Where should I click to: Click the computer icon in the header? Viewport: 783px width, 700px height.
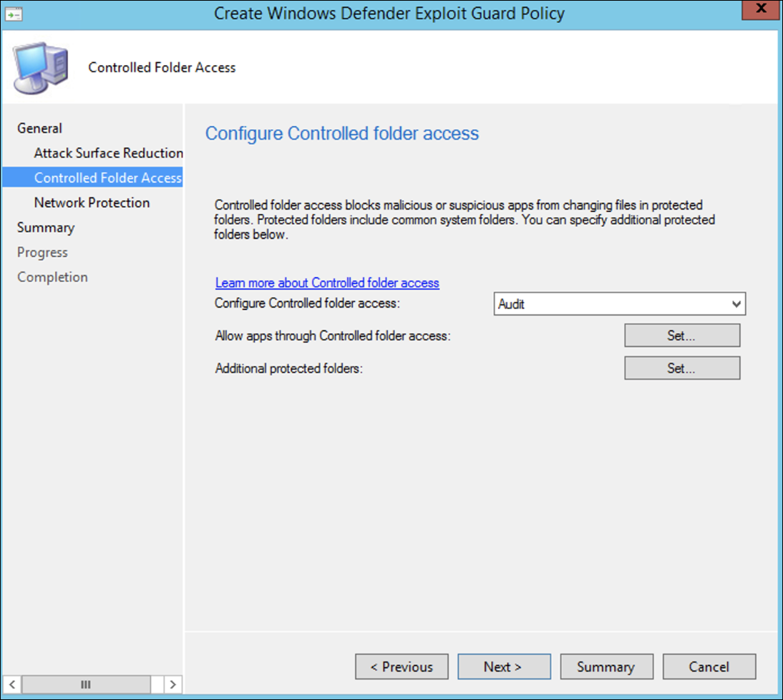tap(41, 68)
